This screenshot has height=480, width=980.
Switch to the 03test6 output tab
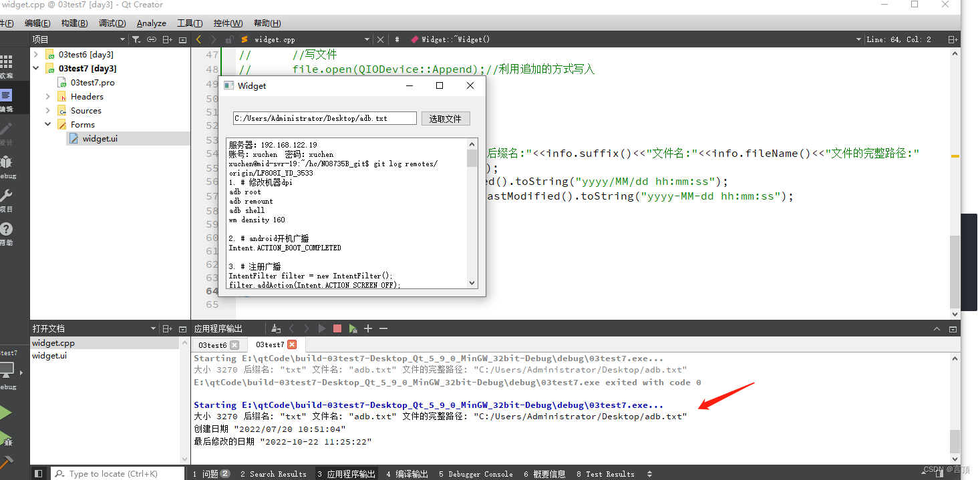[x=212, y=345]
